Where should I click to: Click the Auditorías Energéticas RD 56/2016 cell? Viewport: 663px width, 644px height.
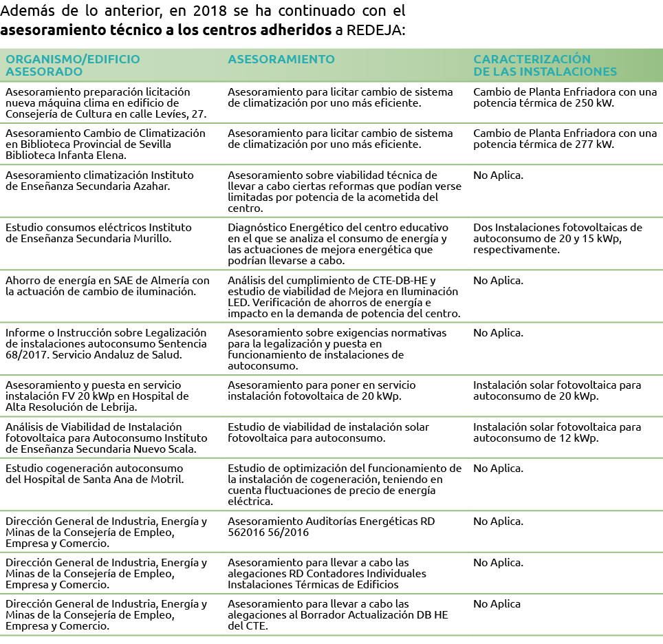pos(331,526)
